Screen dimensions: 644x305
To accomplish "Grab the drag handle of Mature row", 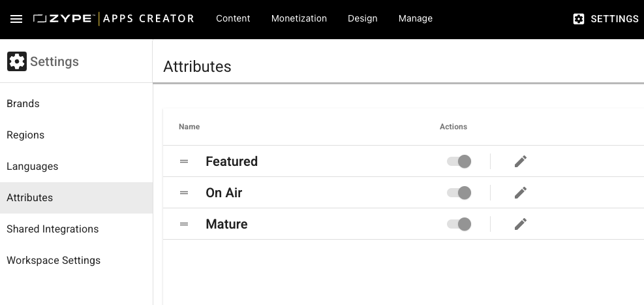I will (x=184, y=224).
